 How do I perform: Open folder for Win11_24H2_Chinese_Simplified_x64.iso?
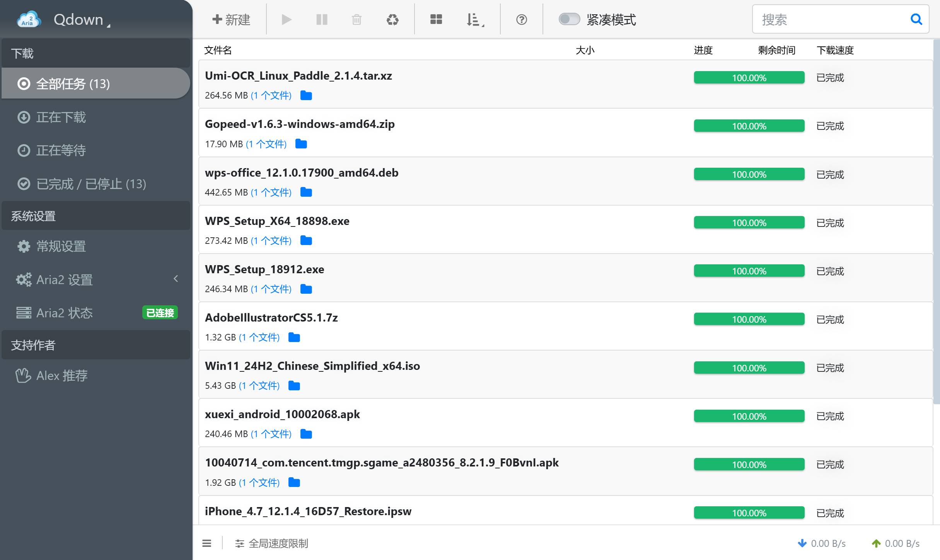point(294,386)
